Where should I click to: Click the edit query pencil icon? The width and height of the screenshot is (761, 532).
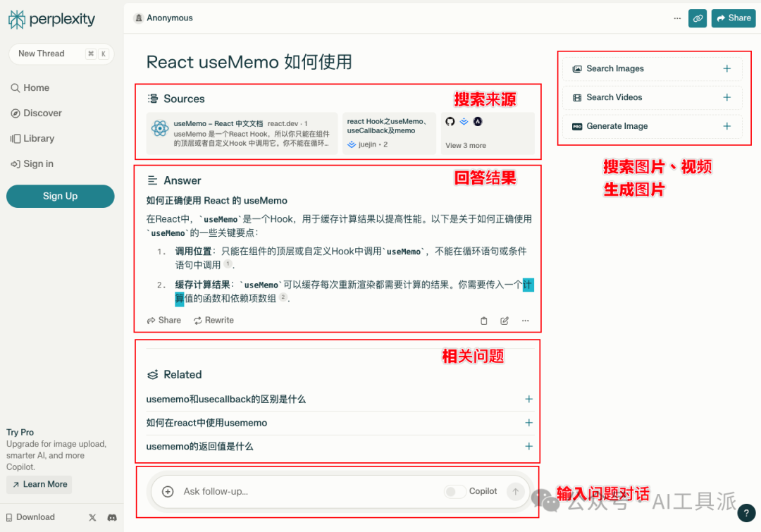[505, 321]
